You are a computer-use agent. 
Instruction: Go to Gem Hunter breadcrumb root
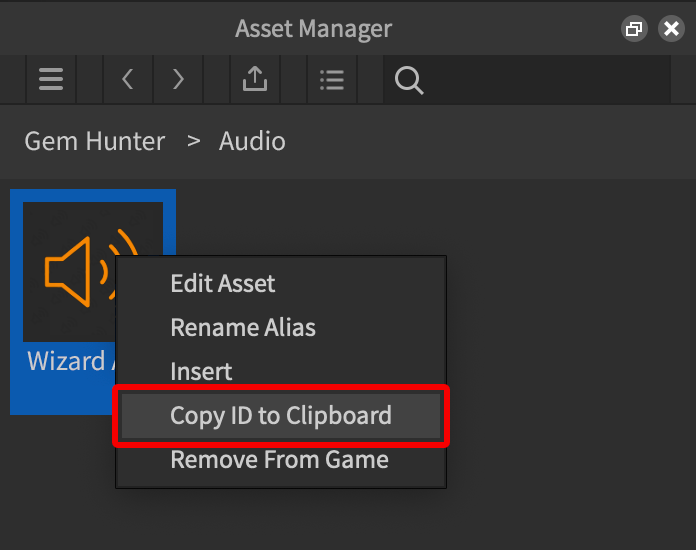[x=94, y=141]
